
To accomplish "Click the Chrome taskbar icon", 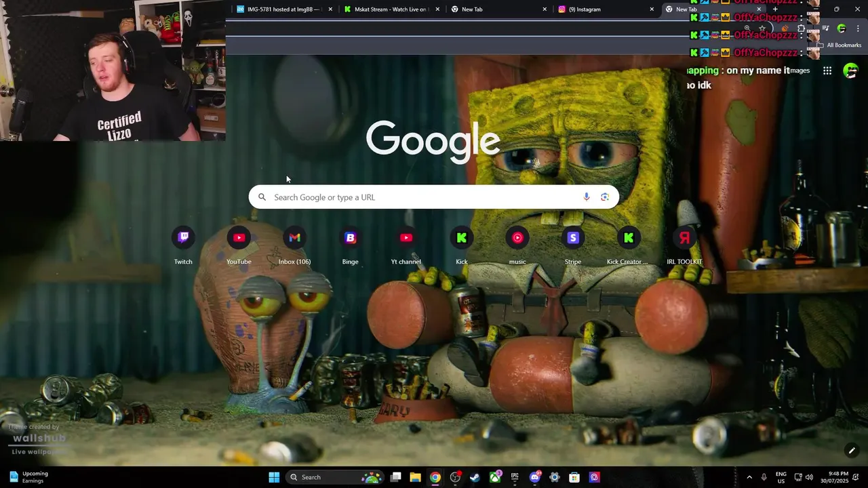I will point(435,477).
